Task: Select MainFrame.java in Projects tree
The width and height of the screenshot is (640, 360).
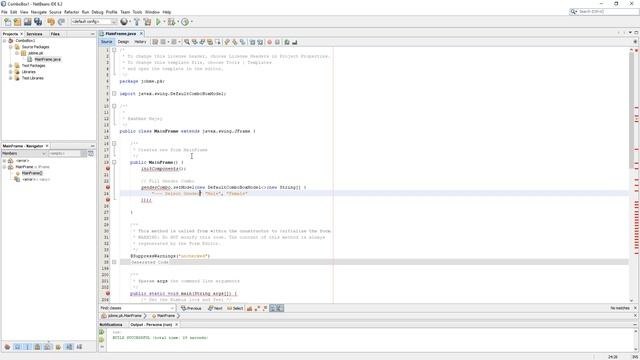Action: (x=47, y=60)
